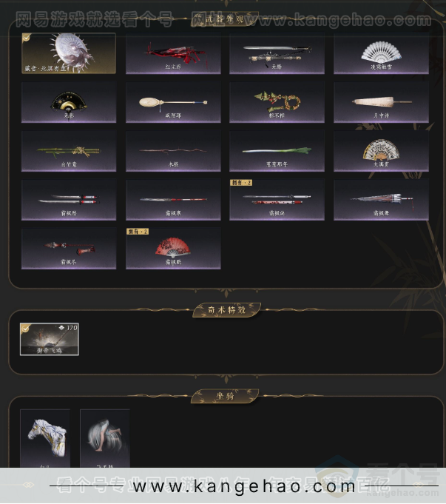
Task: Select the twin red-handled blades skin
Action: (x=69, y=201)
